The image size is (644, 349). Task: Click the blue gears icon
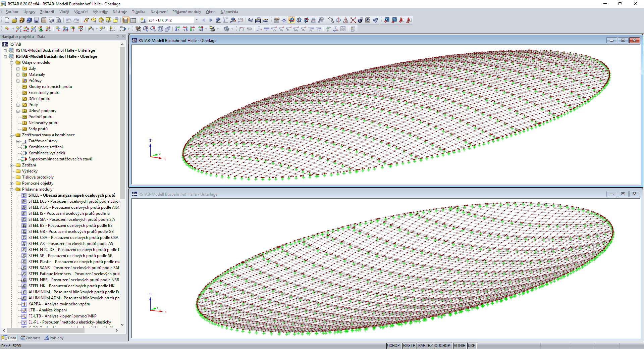tap(375, 20)
